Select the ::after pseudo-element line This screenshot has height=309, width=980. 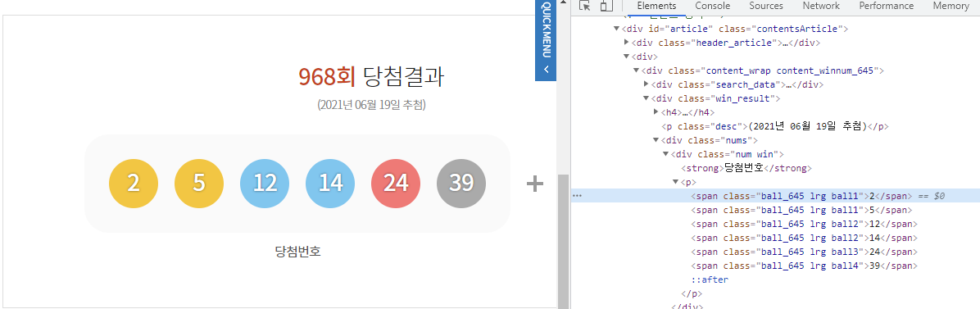click(710, 279)
